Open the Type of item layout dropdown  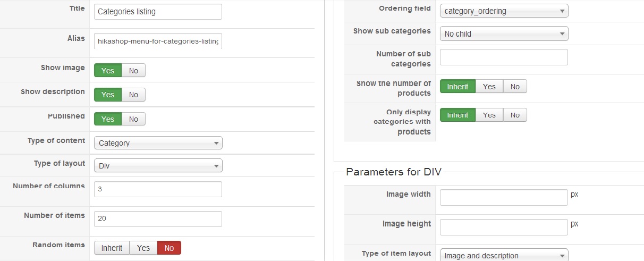click(504, 255)
